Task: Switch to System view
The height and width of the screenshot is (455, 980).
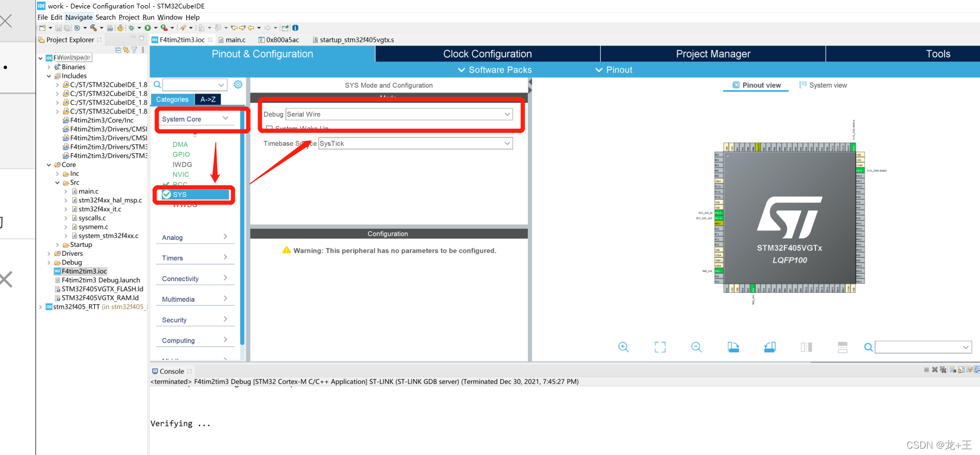Action: click(x=823, y=85)
